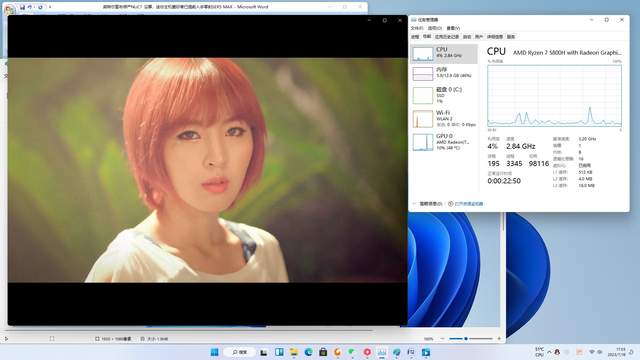Image resolution: width=640 pixels, height=360 pixels.
Task: Open File Explorer from the taskbar
Action: pyautogui.click(x=294, y=352)
